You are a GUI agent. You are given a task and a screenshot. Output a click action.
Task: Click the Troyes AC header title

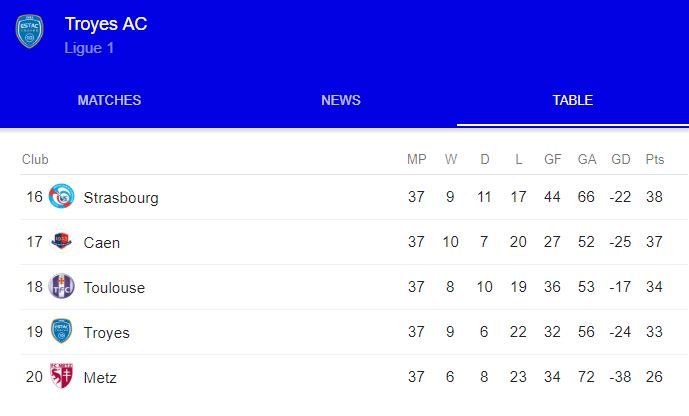coord(105,24)
